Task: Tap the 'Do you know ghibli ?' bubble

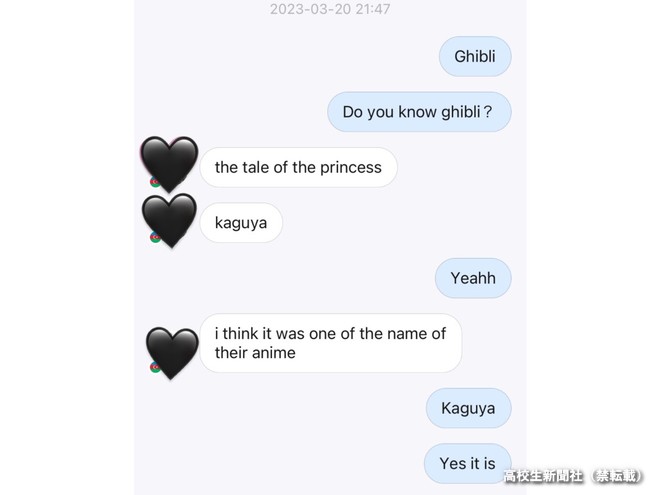Action: [x=419, y=112]
